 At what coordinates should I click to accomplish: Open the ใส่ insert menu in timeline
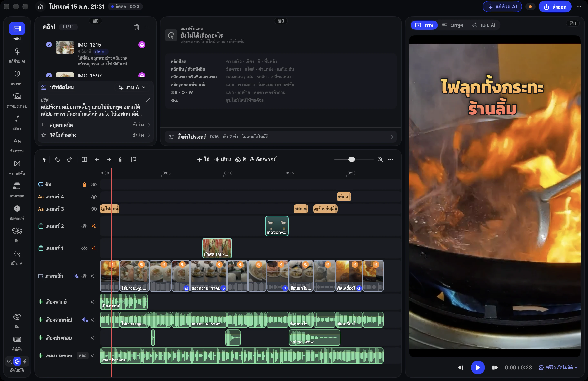(203, 160)
